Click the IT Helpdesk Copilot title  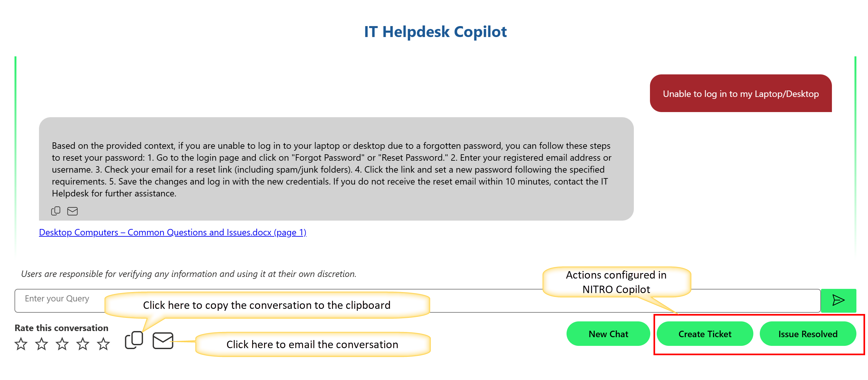(x=435, y=31)
